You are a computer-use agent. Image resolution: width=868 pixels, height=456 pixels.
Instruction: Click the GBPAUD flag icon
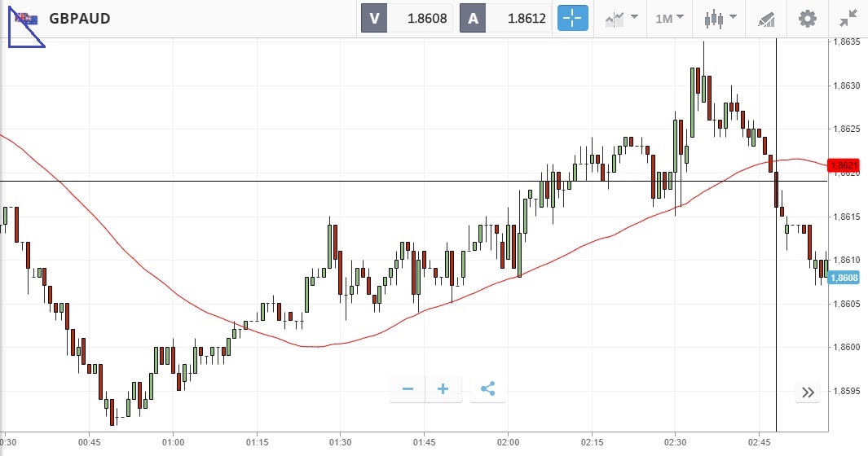click(27, 18)
